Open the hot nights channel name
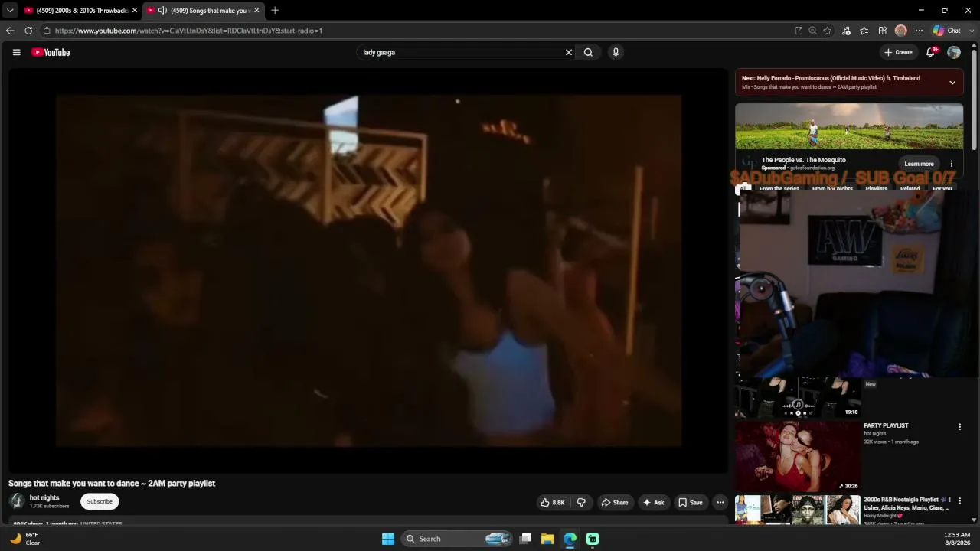The height and width of the screenshot is (551, 980). [44, 497]
